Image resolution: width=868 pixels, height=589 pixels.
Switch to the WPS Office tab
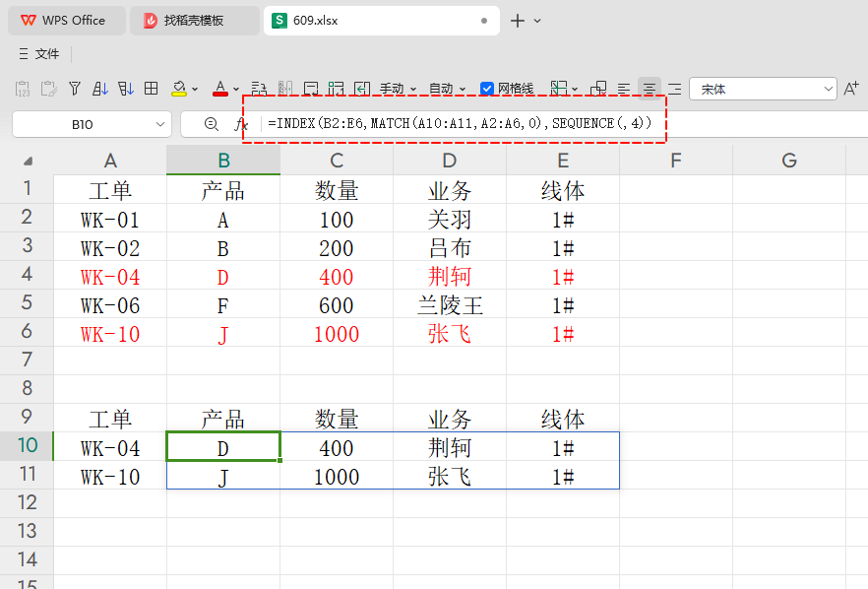pos(67,21)
